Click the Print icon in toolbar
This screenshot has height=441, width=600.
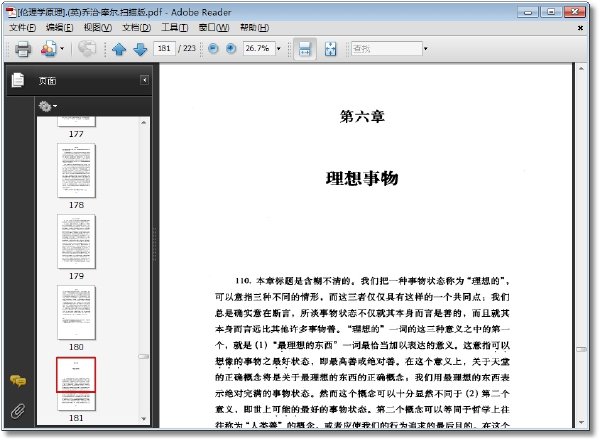(23, 49)
